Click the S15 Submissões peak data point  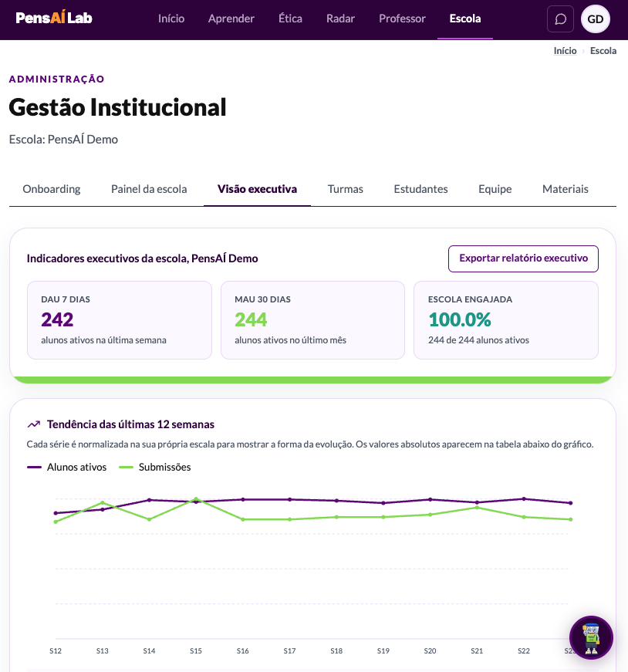click(x=196, y=499)
